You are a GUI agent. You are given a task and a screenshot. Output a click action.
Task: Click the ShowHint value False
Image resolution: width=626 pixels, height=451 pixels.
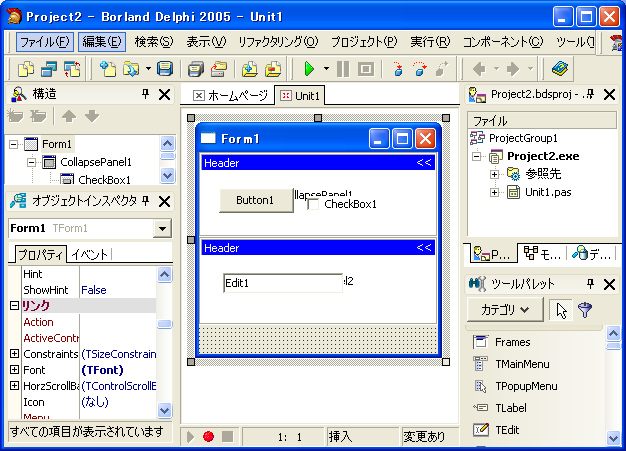[94, 290]
